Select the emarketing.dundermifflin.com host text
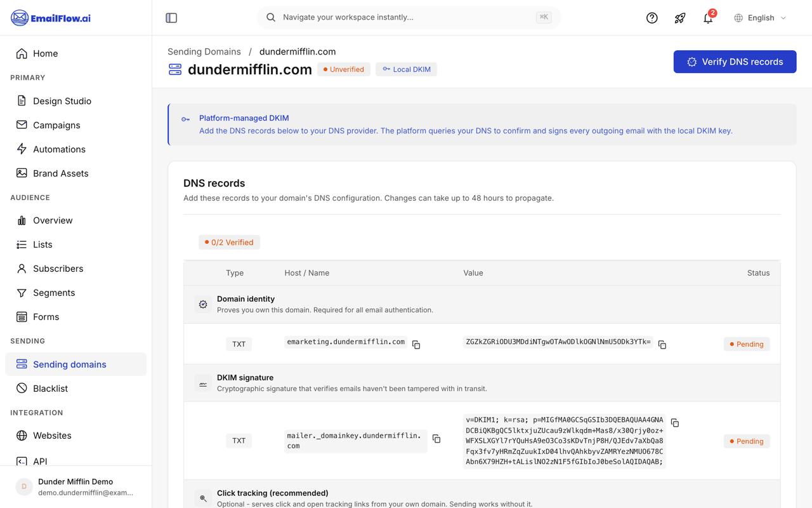Viewport: 812px width, 508px height. tap(346, 342)
